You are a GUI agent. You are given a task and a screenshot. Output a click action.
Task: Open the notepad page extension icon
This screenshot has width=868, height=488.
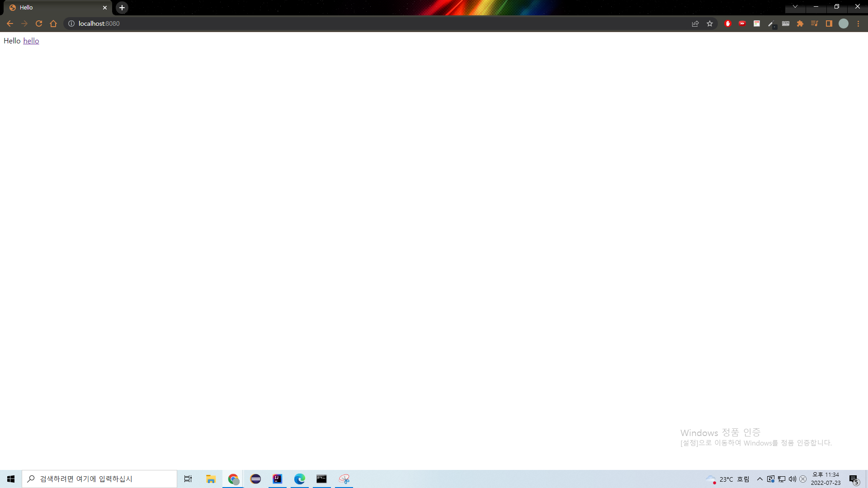[x=757, y=23]
